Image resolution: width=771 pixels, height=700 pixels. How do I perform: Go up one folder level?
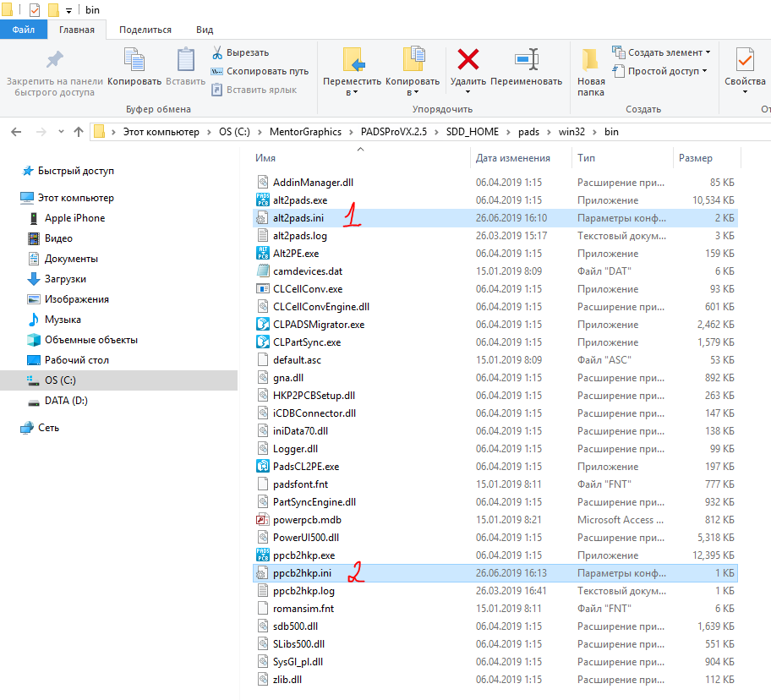tap(79, 132)
